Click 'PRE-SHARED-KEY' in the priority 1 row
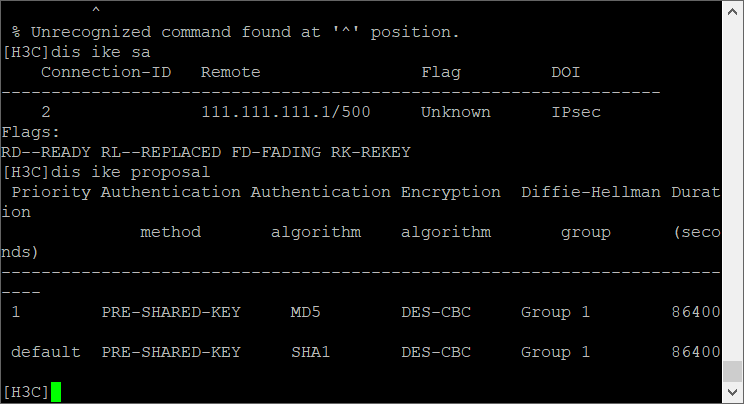 click(x=171, y=312)
